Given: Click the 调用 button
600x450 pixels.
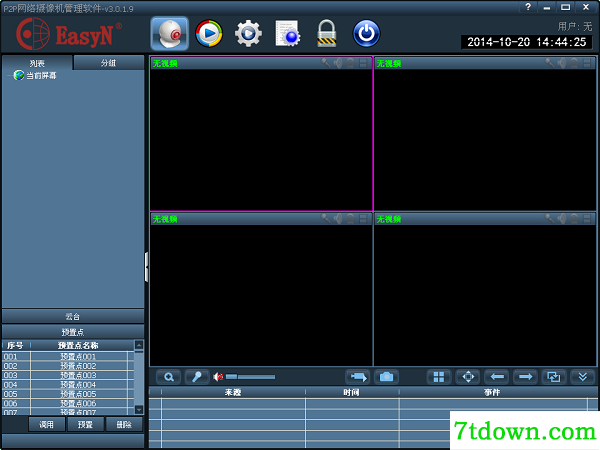Looking at the screenshot, I should (46, 424).
